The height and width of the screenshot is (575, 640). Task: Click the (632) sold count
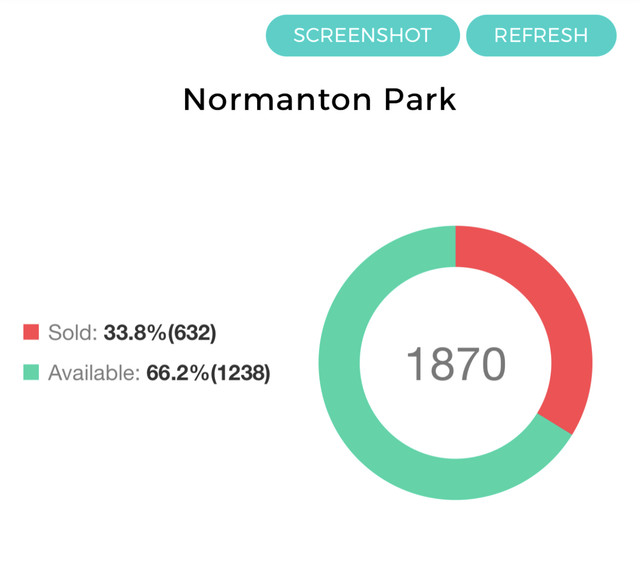193,332
